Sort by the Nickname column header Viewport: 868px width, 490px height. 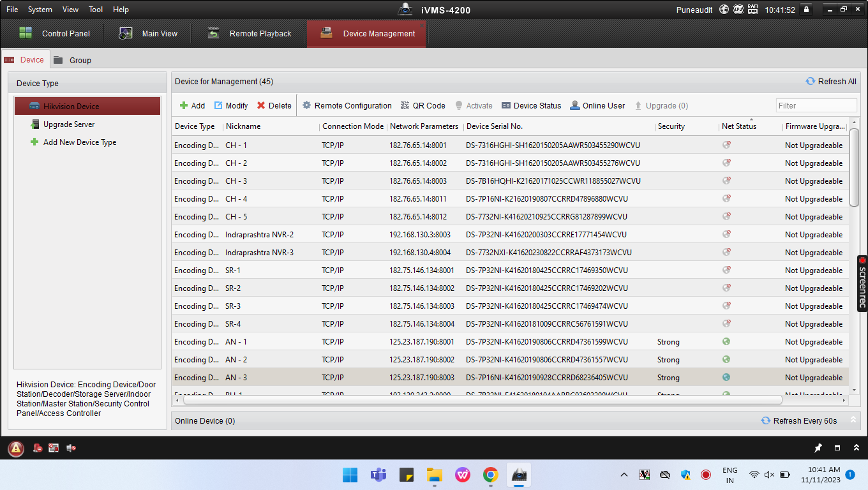click(271, 126)
